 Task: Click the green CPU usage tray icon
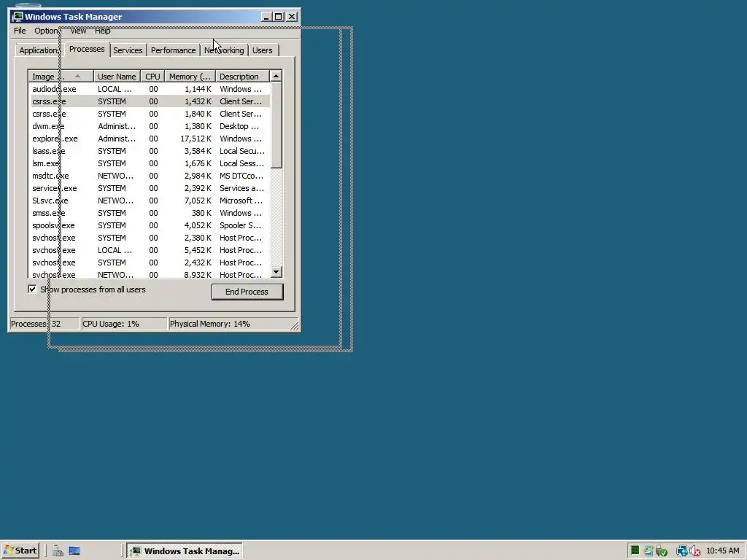[635, 551]
